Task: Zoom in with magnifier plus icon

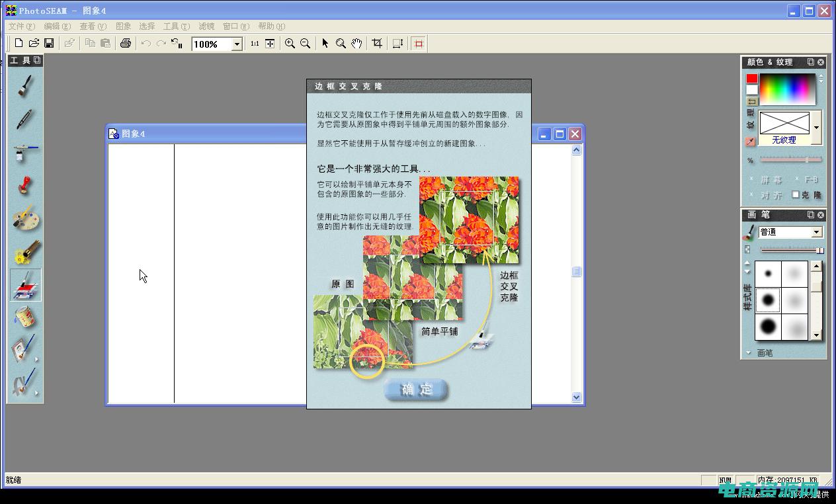Action: (x=290, y=44)
